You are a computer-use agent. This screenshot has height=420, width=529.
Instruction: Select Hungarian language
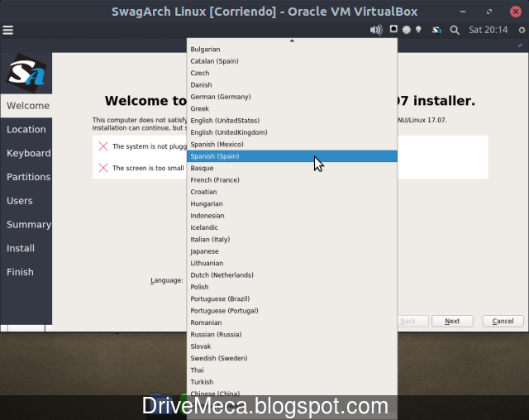click(292, 203)
